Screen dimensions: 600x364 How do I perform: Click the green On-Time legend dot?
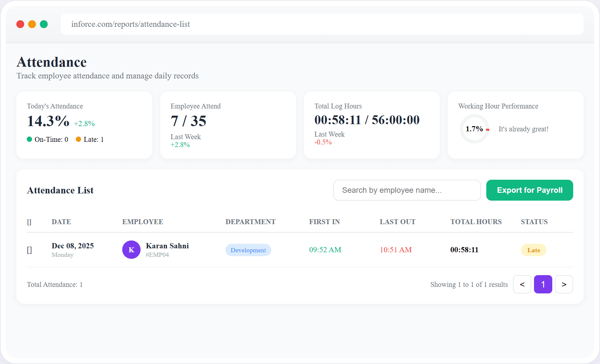(29, 139)
